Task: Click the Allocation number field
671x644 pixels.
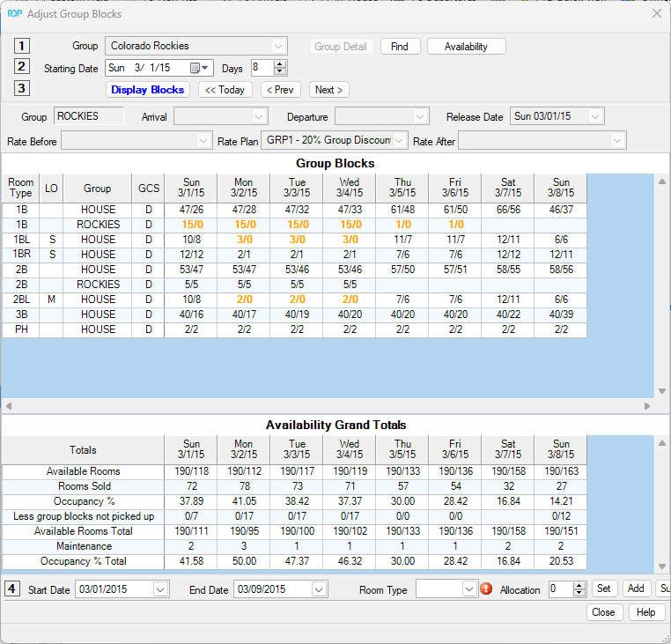Action: [561, 589]
